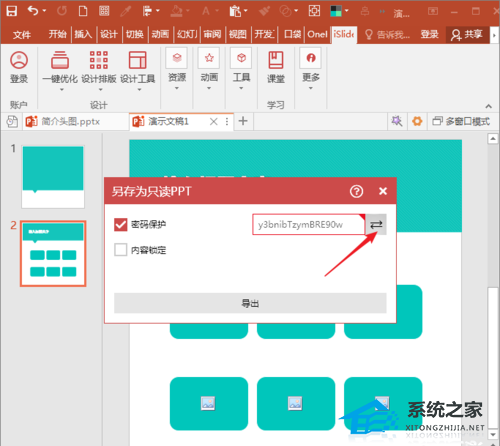Open the 更多 info icon
The width and height of the screenshot is (500, 446).
click(311, 58)
